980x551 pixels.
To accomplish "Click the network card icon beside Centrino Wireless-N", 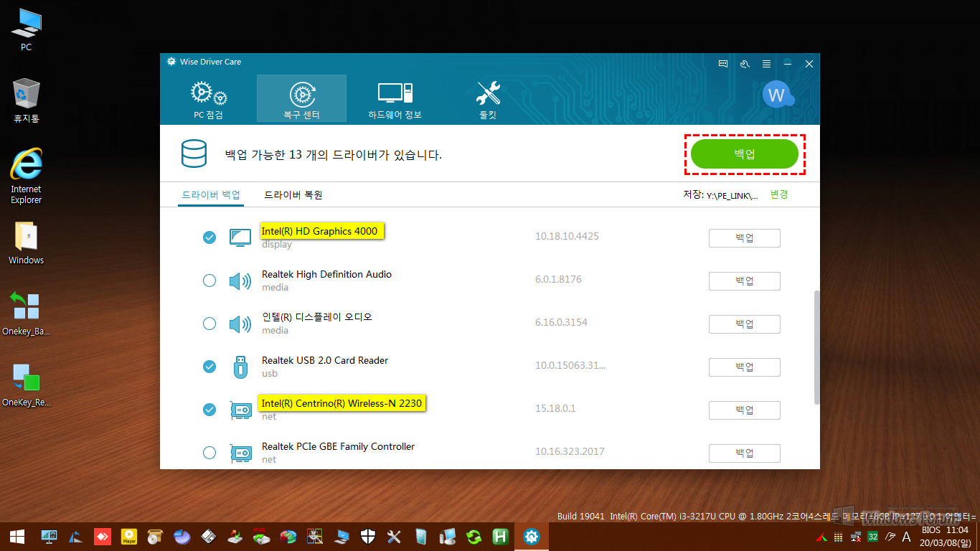I will tap(240, 410).
